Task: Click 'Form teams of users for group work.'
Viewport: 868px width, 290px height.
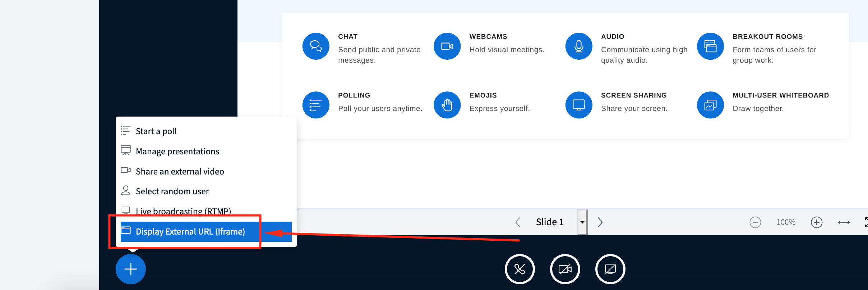Action: (x=775, y=55)
